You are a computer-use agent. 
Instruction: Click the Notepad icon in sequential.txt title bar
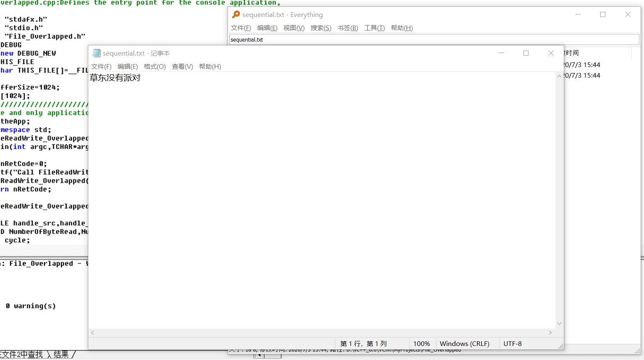point(96,53)
